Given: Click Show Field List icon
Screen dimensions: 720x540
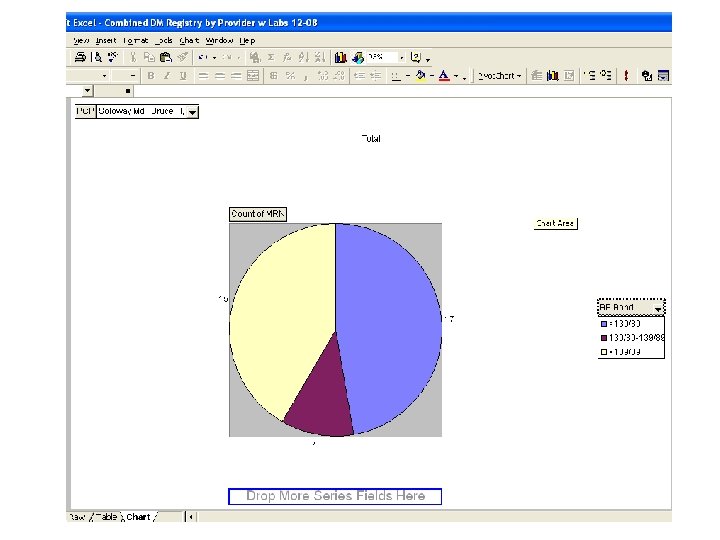Looking at the screenshot, I should tap(663, 76).
